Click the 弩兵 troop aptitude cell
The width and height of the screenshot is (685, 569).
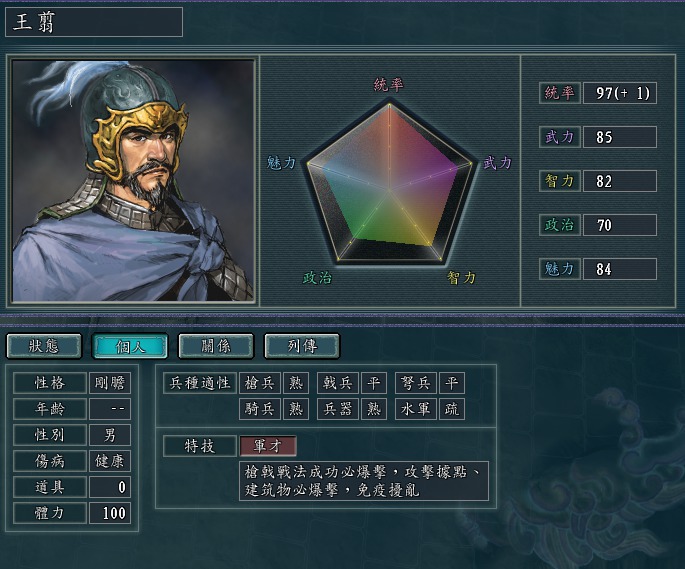tap(415, 383)
